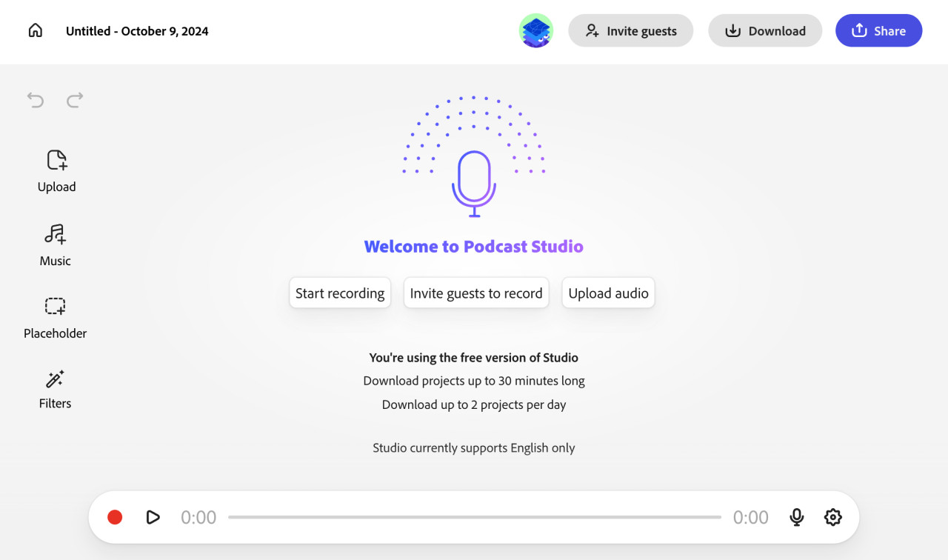Open recording settings via the gear icon
The image size is (948, 560).
pos(832,517)
